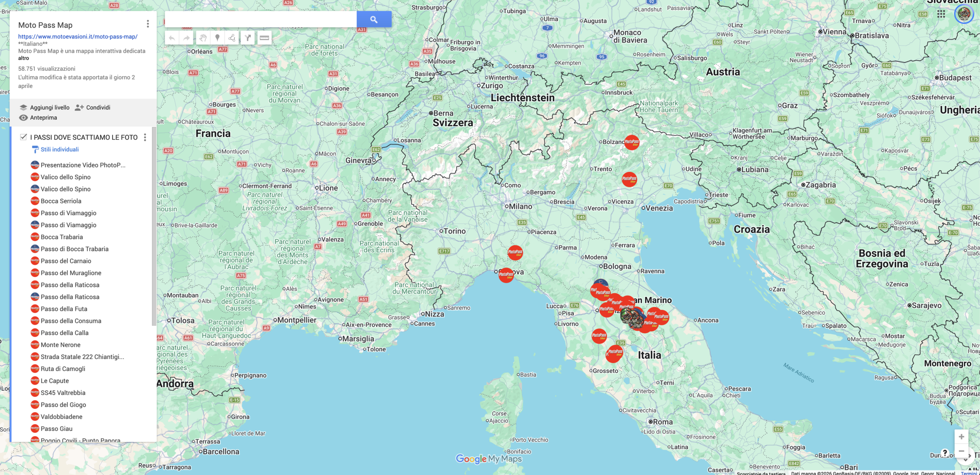Select the Passo del Giogo entry

[x=63, y=405]
